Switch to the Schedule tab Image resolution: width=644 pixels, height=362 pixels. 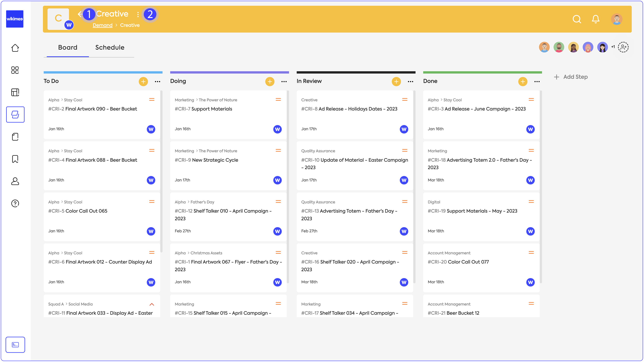pos(110,48)
